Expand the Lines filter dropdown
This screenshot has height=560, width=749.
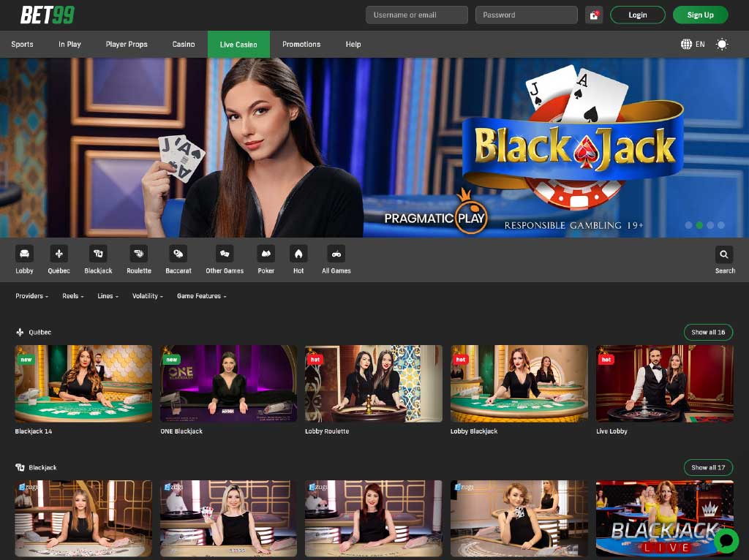[x=108, y=296]
